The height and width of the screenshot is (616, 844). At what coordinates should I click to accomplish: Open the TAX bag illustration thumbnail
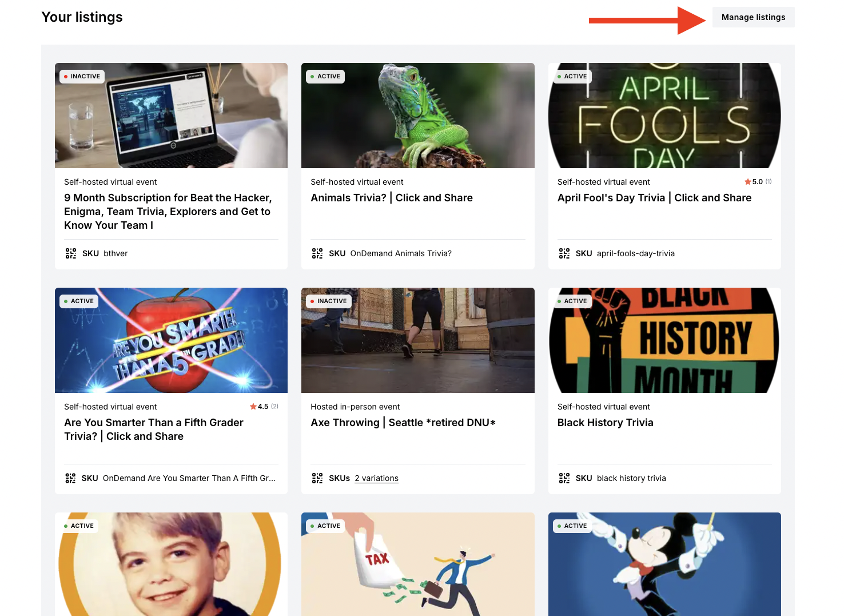click(x=418, y=564)
